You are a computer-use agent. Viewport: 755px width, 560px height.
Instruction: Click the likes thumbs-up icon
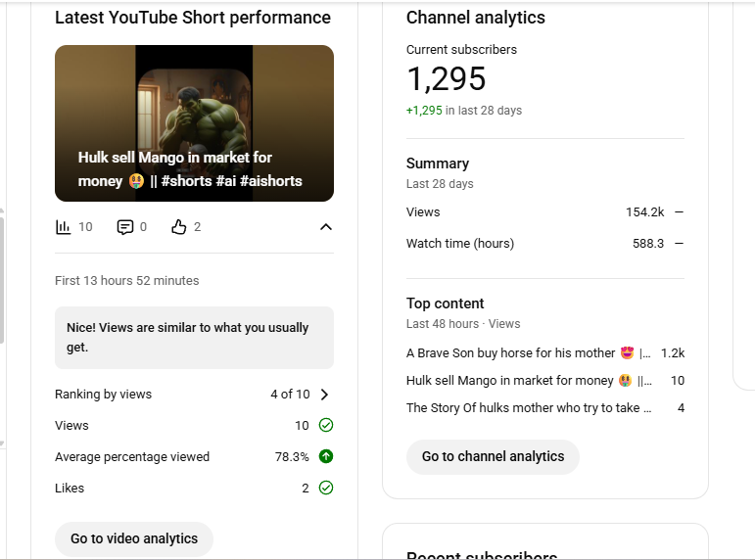click(178, 227)
